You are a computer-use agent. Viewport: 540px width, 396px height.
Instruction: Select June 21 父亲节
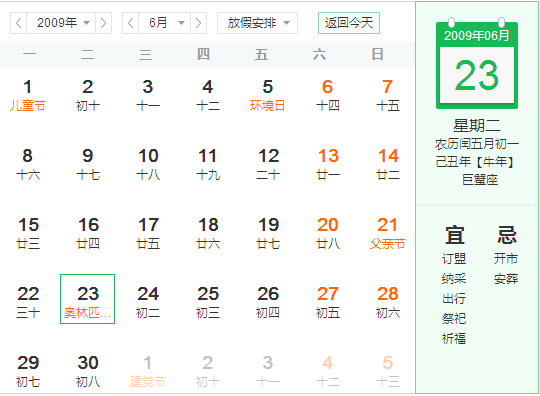387,233
